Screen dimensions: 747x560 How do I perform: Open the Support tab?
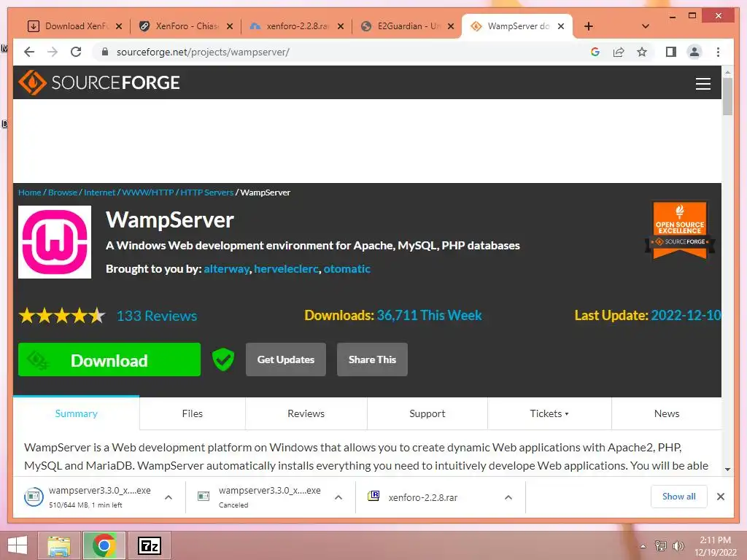427,413
